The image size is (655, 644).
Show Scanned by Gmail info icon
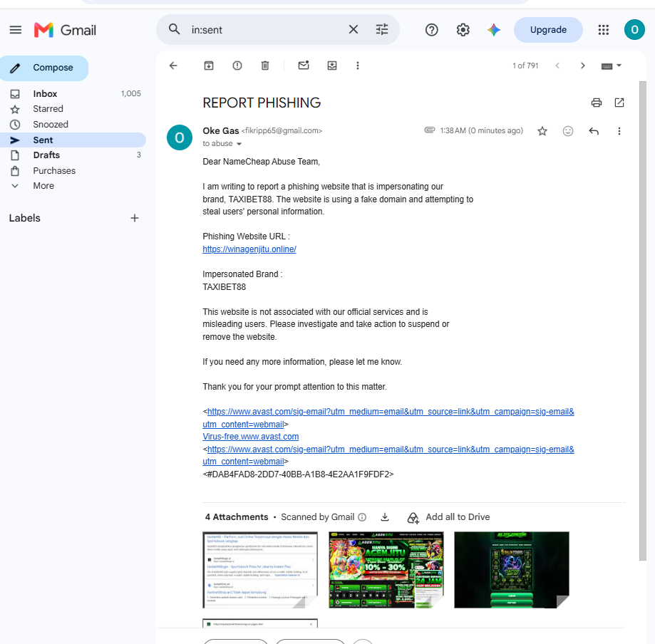362,517
